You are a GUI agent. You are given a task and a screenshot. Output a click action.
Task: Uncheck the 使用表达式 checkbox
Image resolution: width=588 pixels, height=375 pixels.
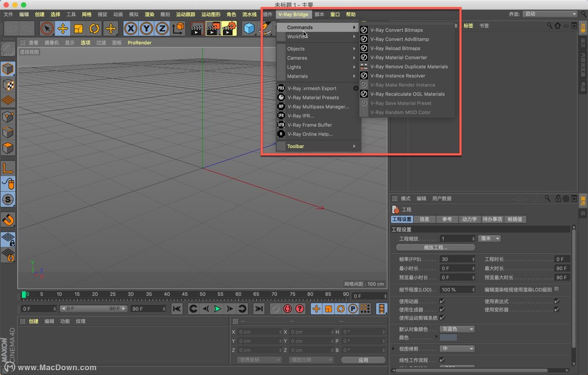click(x=557, y=301)
